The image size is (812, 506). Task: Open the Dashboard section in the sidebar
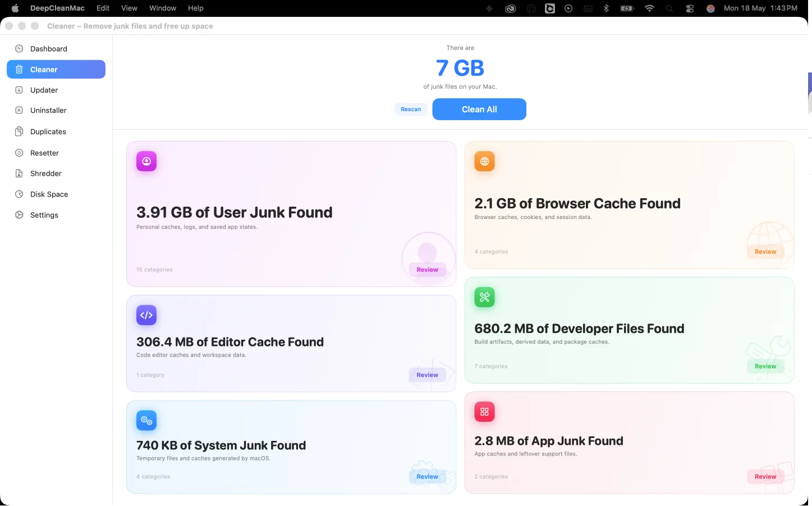click(56, 49)
